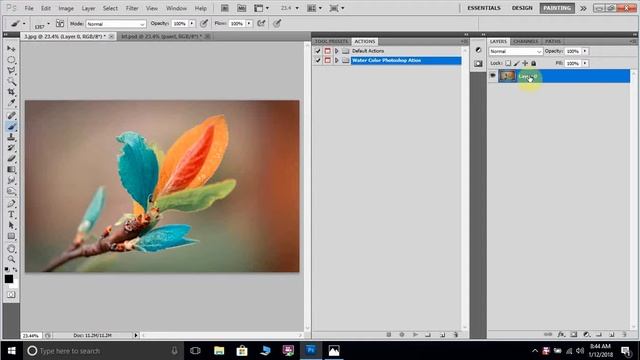Select the Brush tool in toolbox
The width and height of the screenshot is (640, 360).
click(x=11, y=127)
